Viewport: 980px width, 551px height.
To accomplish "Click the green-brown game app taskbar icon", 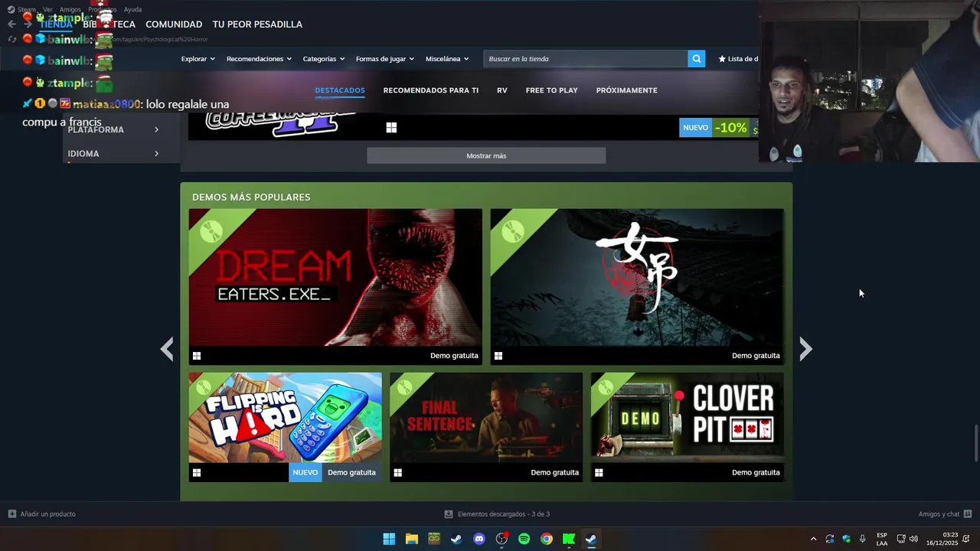I will tap(434, 539).
